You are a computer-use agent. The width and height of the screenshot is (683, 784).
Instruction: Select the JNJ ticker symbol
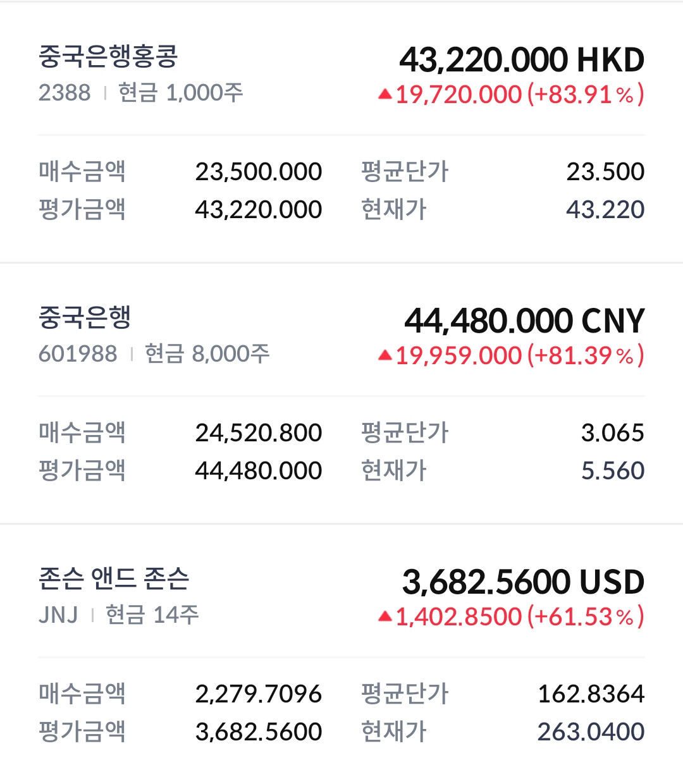click(58, 615)
